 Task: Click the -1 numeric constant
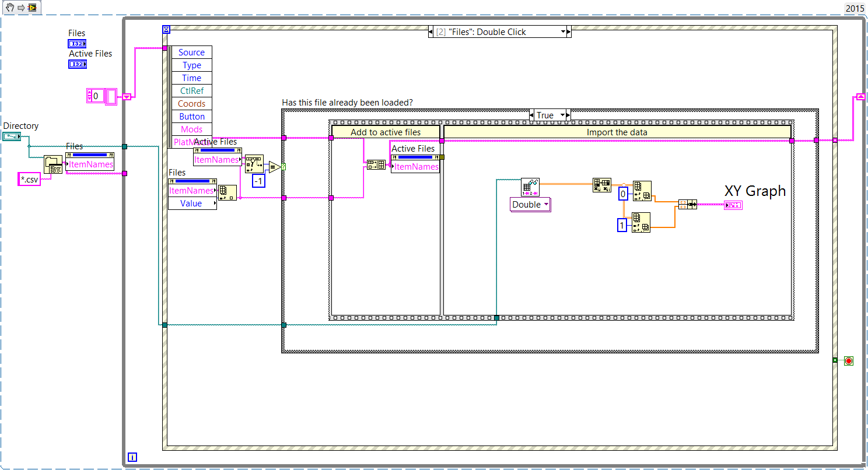coord(258,181)
